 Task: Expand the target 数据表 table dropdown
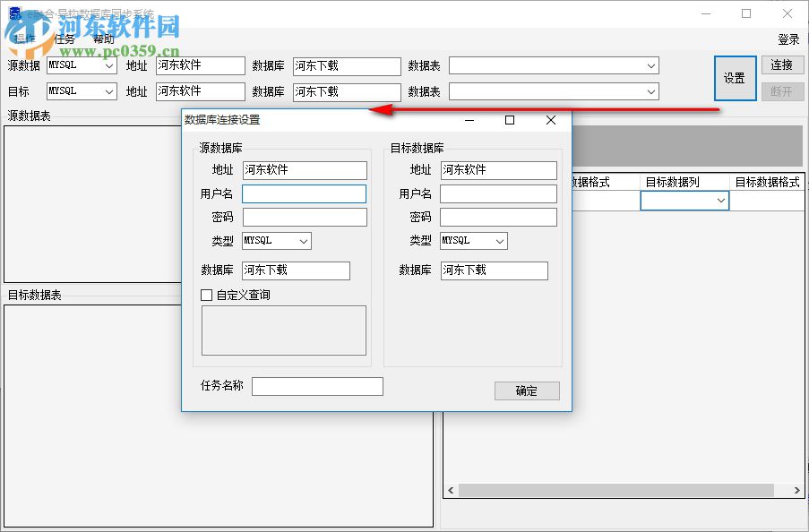point(651,91)
